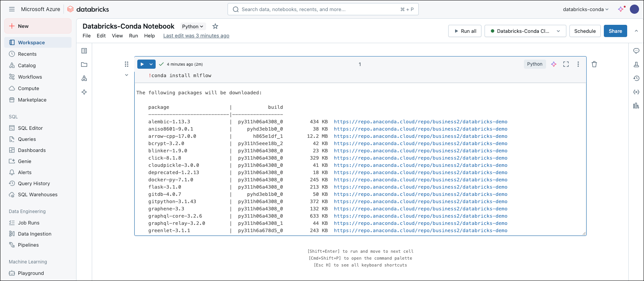Open Workflows in sidebar
The height and width of the screenshot is (281, 644).
click(38, 77)
